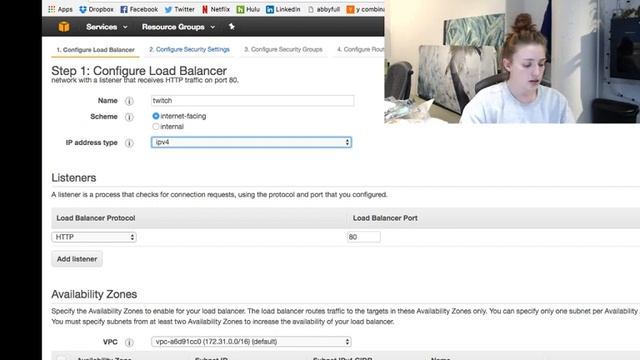This screenshot has width=640, height=360.
Task: Click into the Name field containing twitch
Action: click(252, 100)
